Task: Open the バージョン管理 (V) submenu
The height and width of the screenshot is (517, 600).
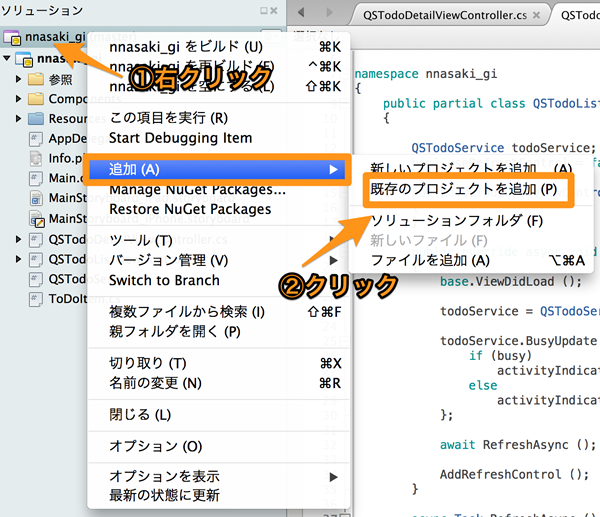Action: point(218,260)
